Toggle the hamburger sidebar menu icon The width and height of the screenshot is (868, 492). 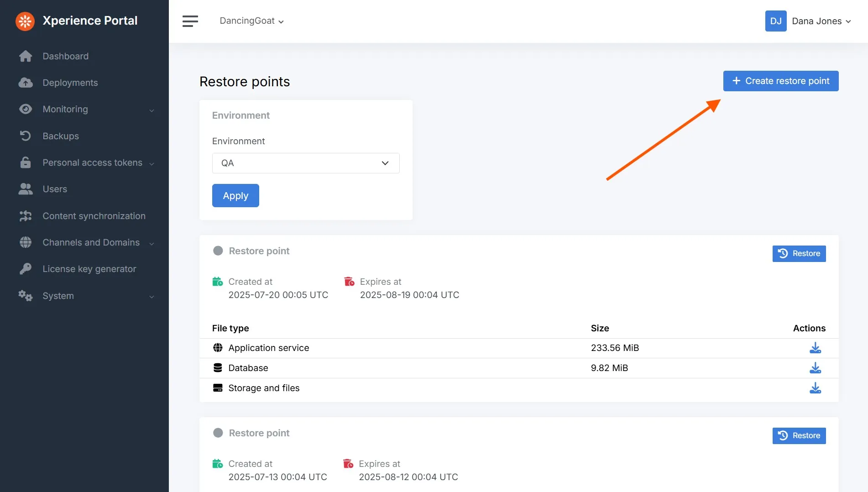[x=190, y=21]
